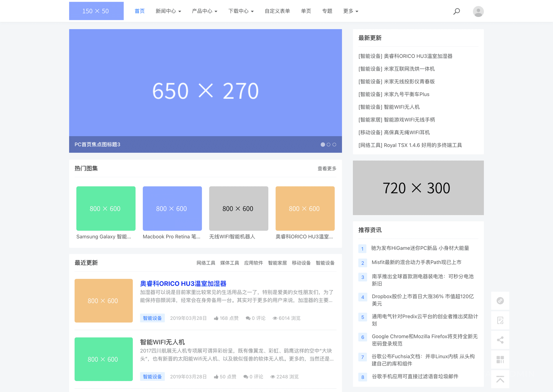
Task: Open the back-to-top icon
Action: pos(500,379)
